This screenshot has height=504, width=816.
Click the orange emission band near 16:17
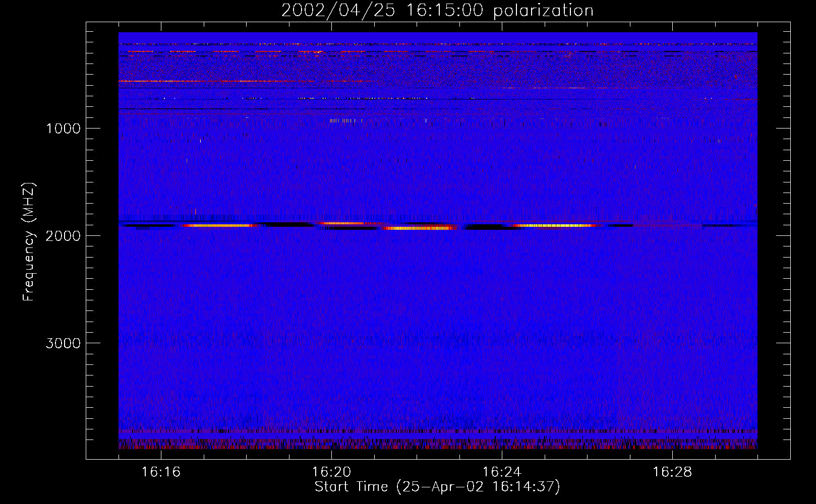point(219,226)
